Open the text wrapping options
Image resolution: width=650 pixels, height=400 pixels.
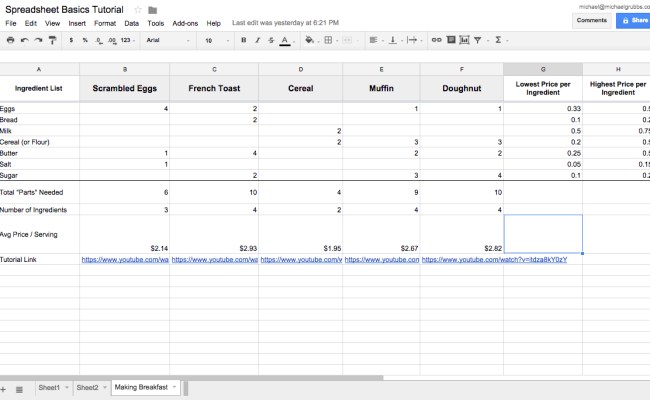(412, 40)
